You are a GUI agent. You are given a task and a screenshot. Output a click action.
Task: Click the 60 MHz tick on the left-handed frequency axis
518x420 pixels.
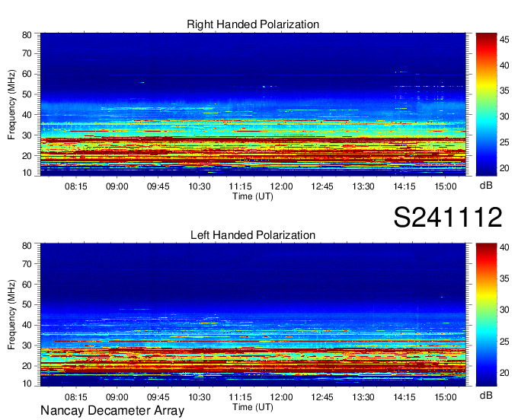coord(27,284)
